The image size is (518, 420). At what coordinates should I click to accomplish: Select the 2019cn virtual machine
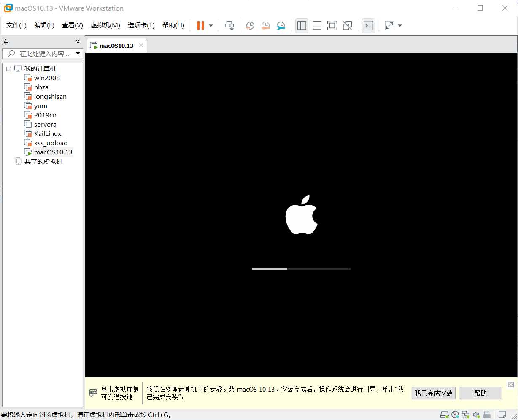[45, 115]
